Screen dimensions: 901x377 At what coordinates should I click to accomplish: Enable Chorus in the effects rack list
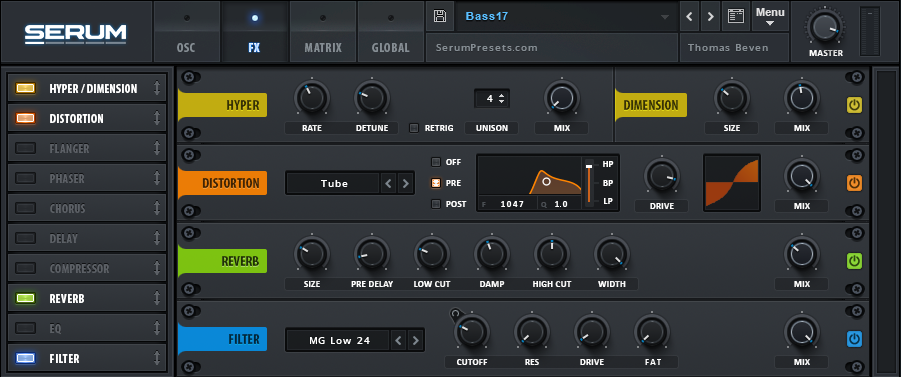[x=25, y=208]
